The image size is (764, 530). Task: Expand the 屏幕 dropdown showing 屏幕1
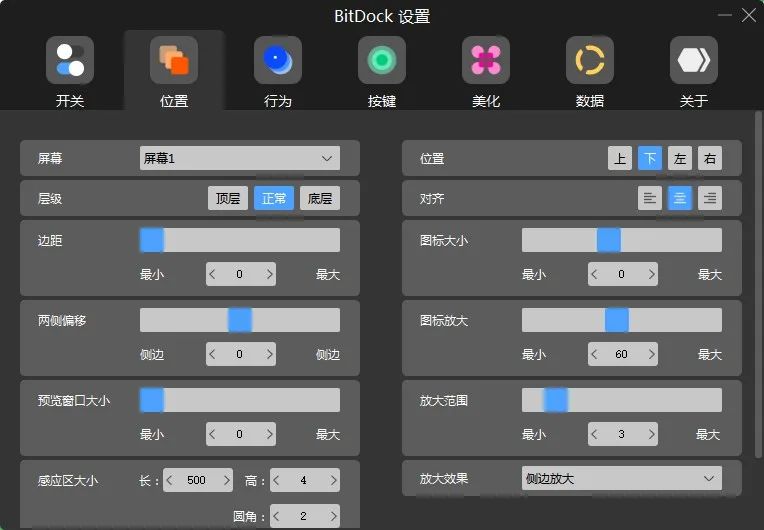pos(240,158)
